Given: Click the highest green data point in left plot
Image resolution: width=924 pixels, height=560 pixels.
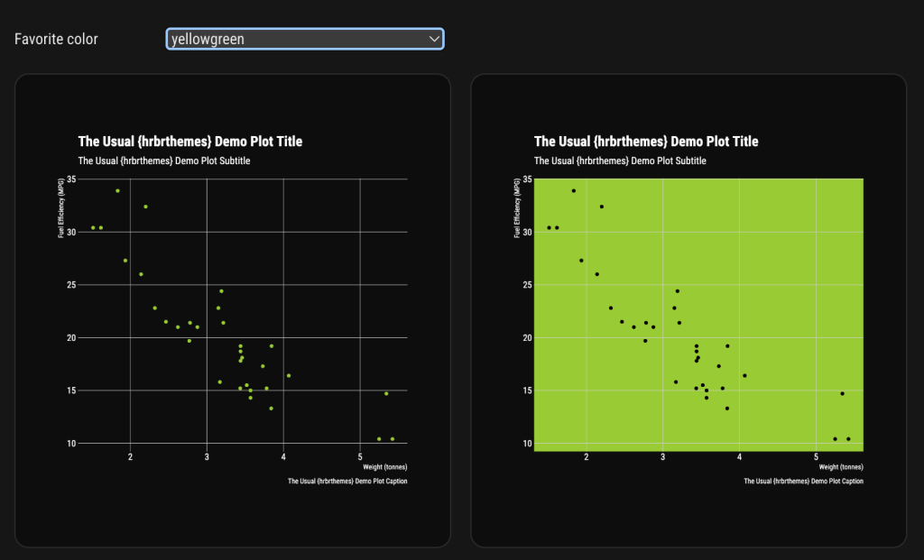Looking at the screenshot, I should (117, 190).
